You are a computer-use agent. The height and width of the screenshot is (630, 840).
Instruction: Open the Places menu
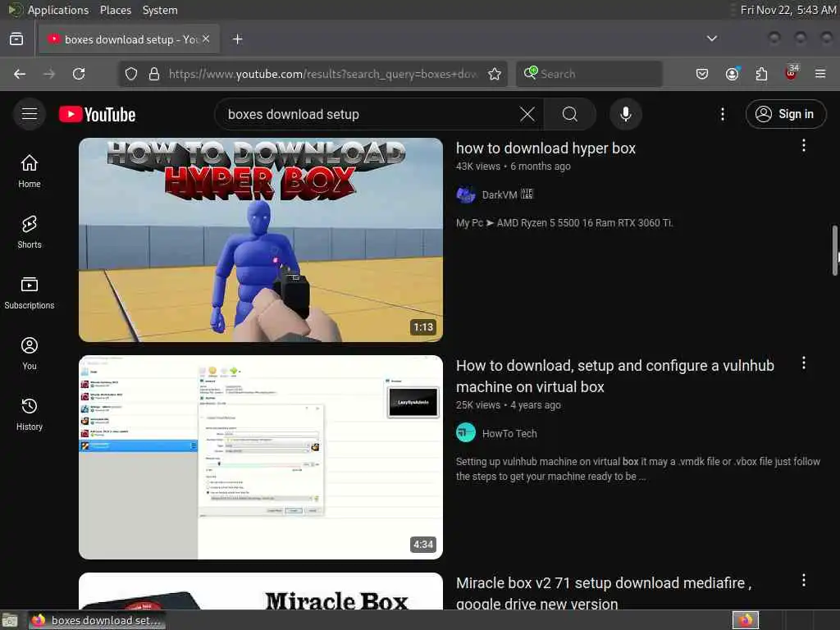pos(115,10)
